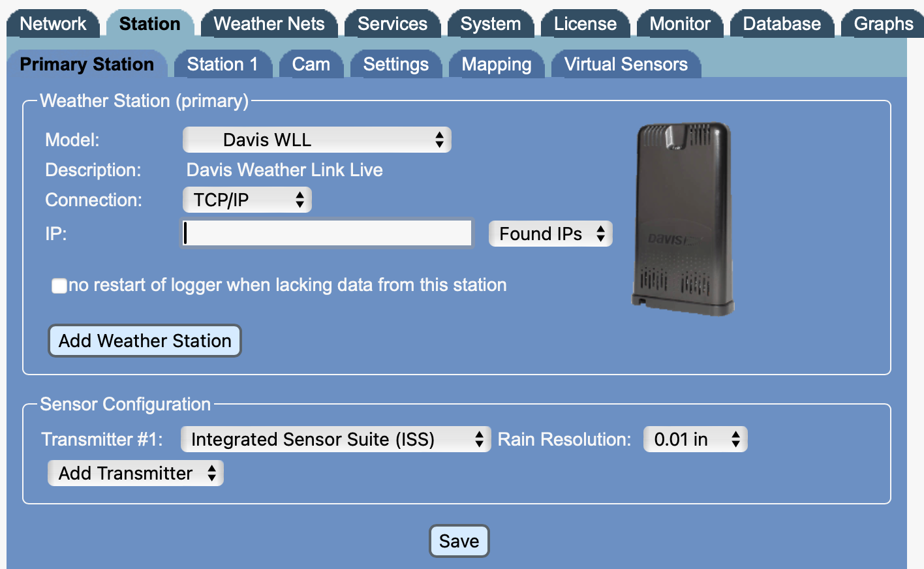Focus the IP address input field
Image resolution: width=924 pixels, height=569 pixels.
(326, 233)
